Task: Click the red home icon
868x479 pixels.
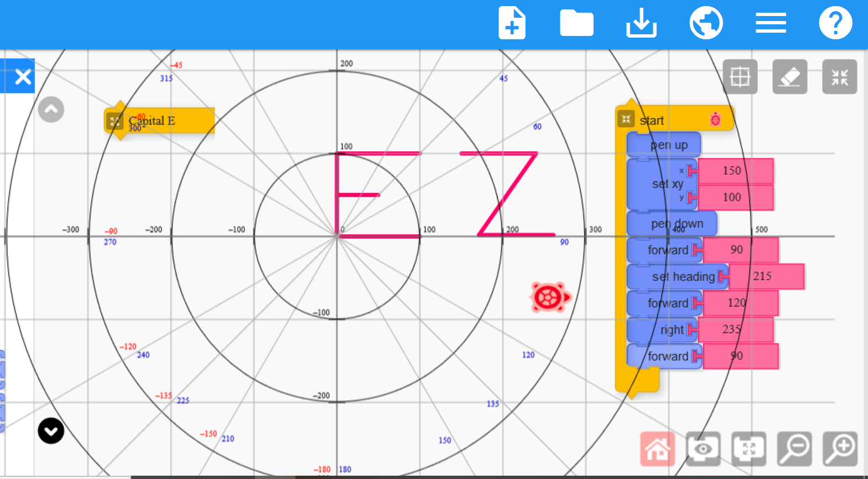Action: point(658,449)
